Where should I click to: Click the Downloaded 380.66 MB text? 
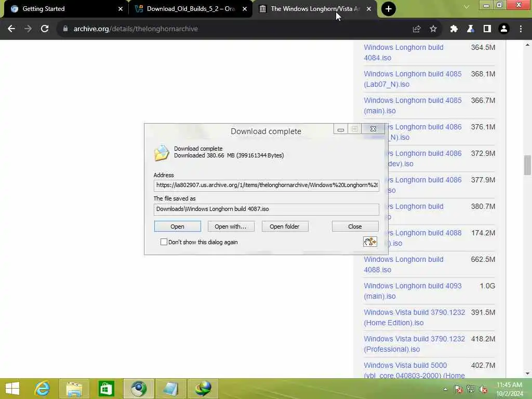click(229, 155)
